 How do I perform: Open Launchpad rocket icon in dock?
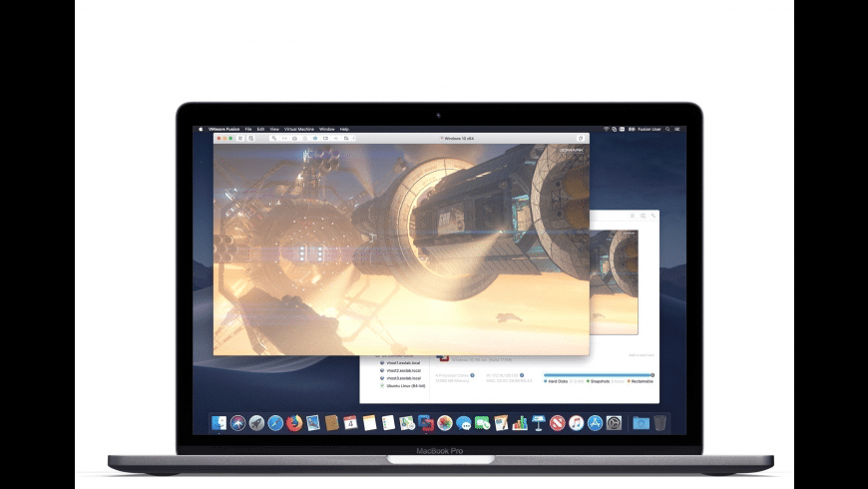point(256,423)
